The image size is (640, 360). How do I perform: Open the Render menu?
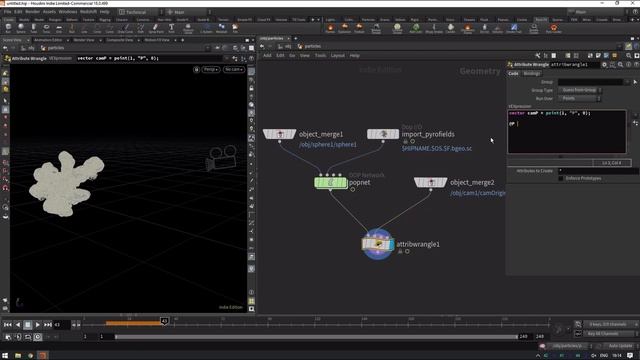33,12
